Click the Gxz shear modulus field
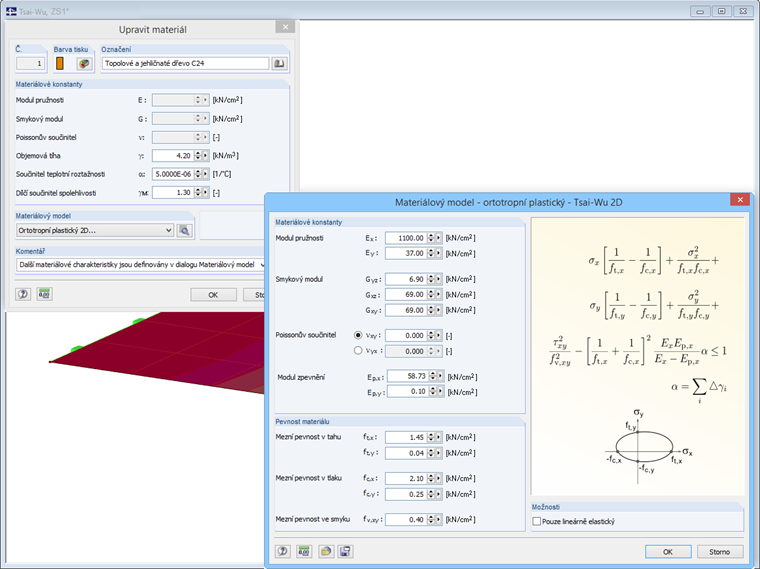This screenshot has height=569, width=760. point(406,295)
